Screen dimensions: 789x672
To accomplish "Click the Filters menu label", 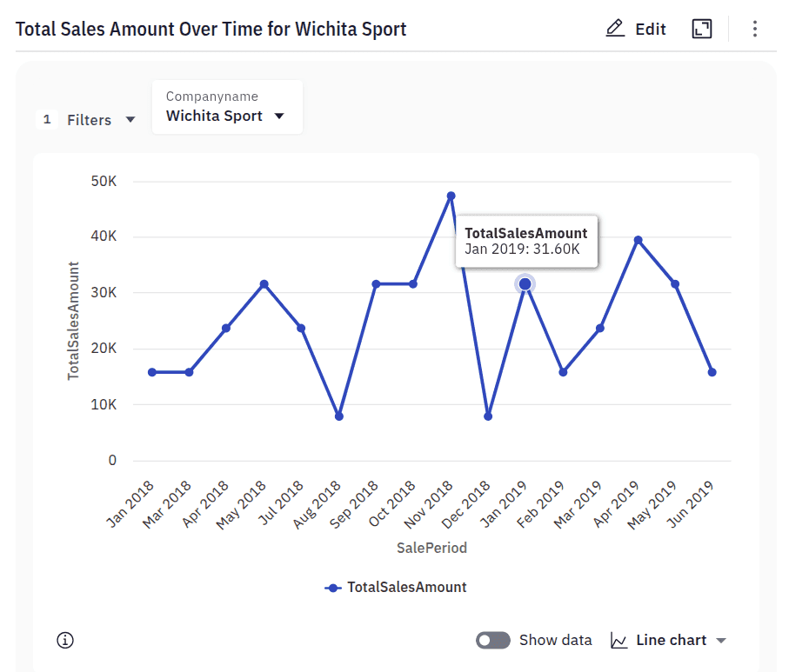I will click(x=88, y=119).
